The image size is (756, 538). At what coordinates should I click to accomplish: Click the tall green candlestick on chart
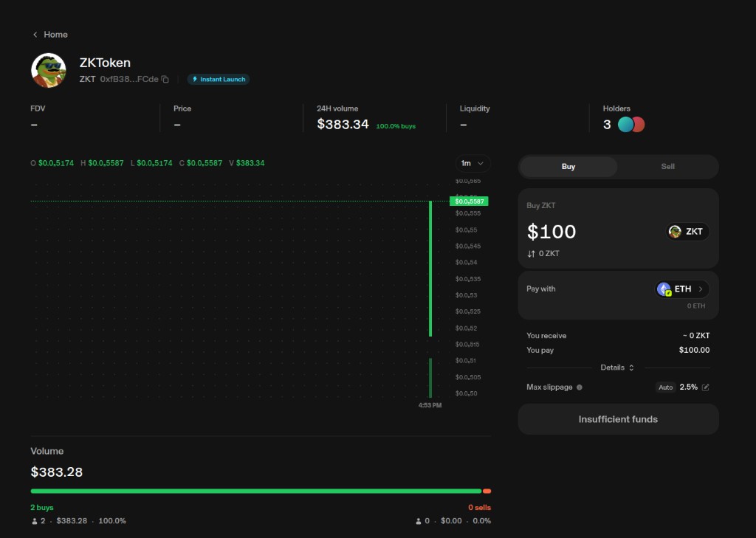(x=430, y=269)
